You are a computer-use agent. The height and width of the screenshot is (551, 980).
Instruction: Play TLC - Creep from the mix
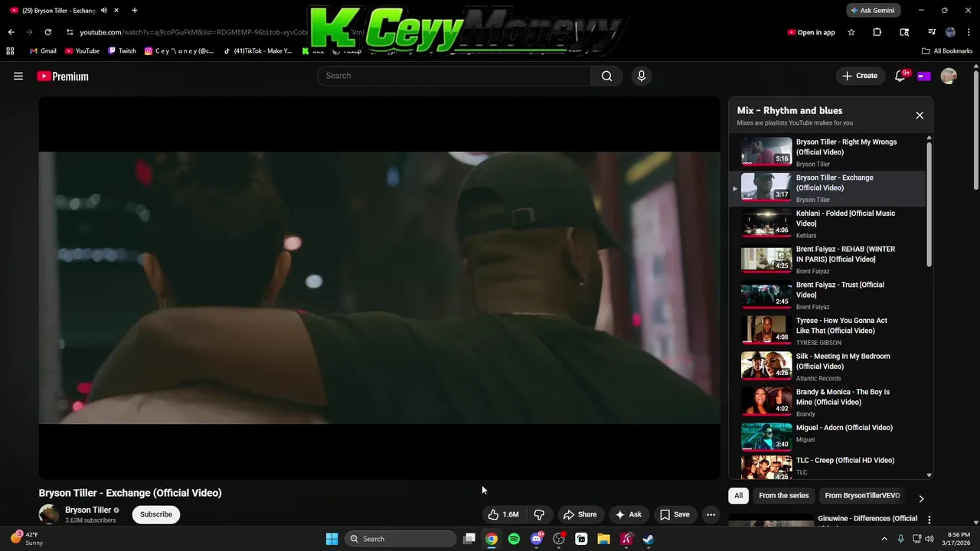827,466
